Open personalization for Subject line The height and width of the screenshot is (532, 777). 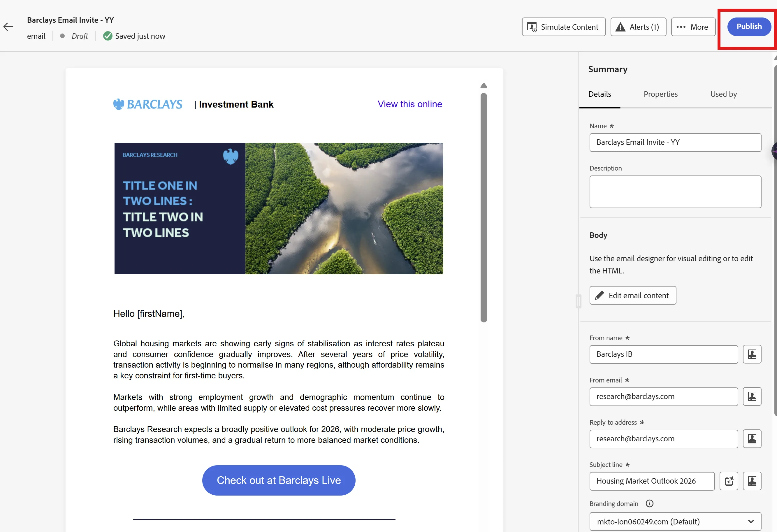coord(752,481)
